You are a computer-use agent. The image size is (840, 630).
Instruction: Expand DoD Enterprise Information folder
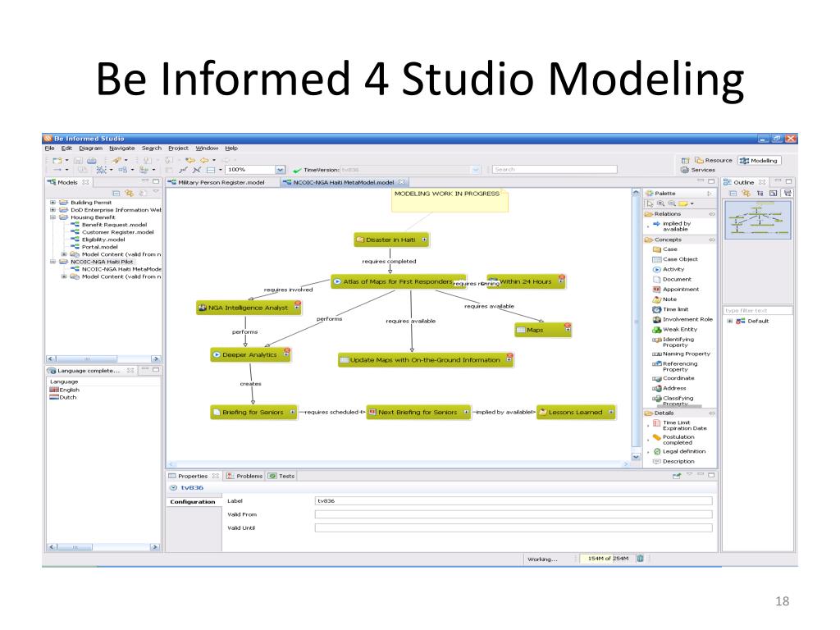[x=53, y=210]
